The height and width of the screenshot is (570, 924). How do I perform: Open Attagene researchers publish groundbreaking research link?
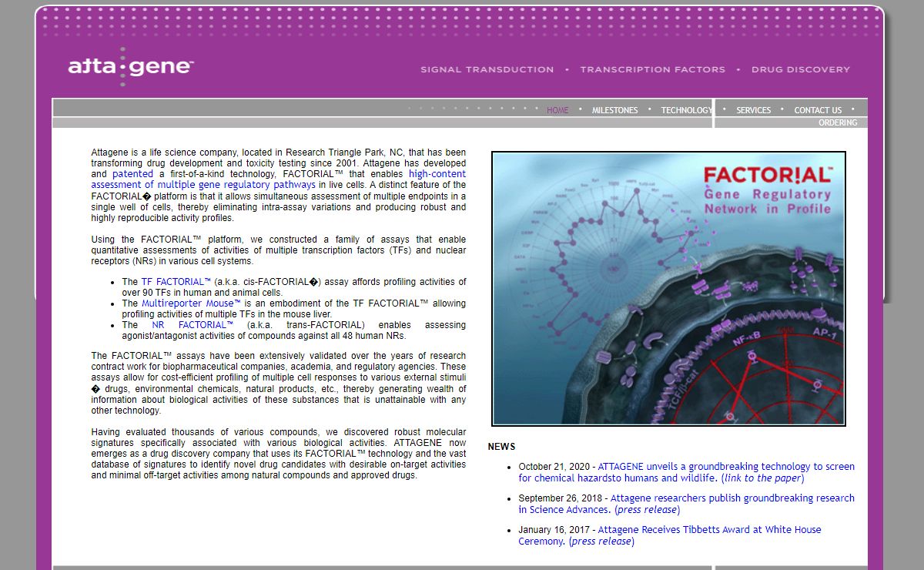687,504
